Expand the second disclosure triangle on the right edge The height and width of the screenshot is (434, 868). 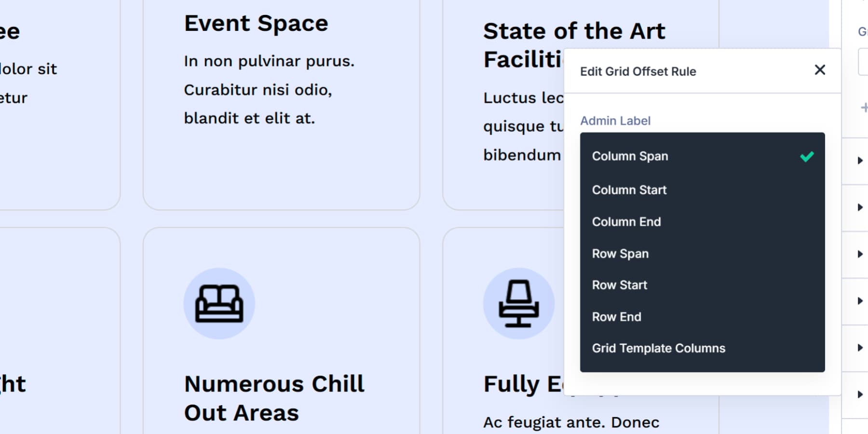click(x=861, y=207)
